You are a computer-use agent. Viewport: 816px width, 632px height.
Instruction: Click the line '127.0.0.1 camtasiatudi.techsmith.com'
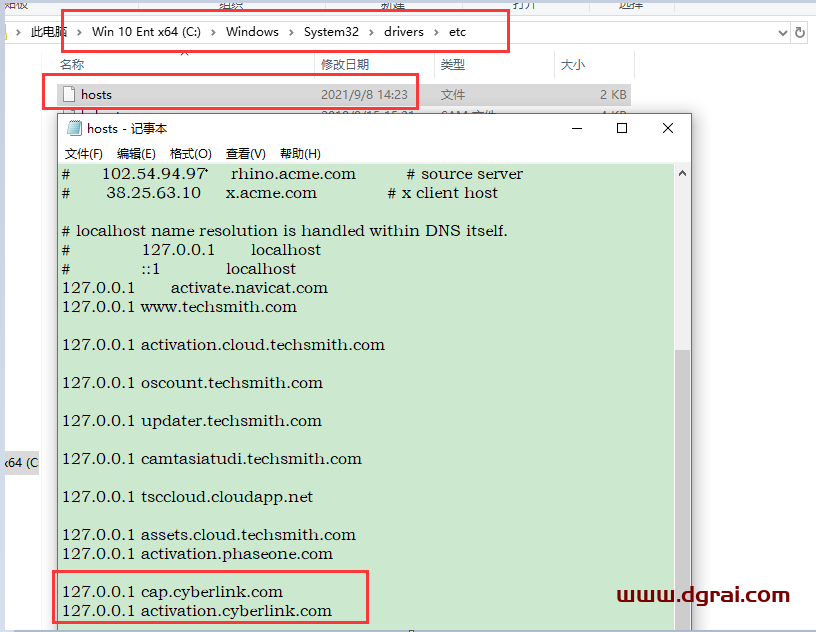click(x=212, y=459)
